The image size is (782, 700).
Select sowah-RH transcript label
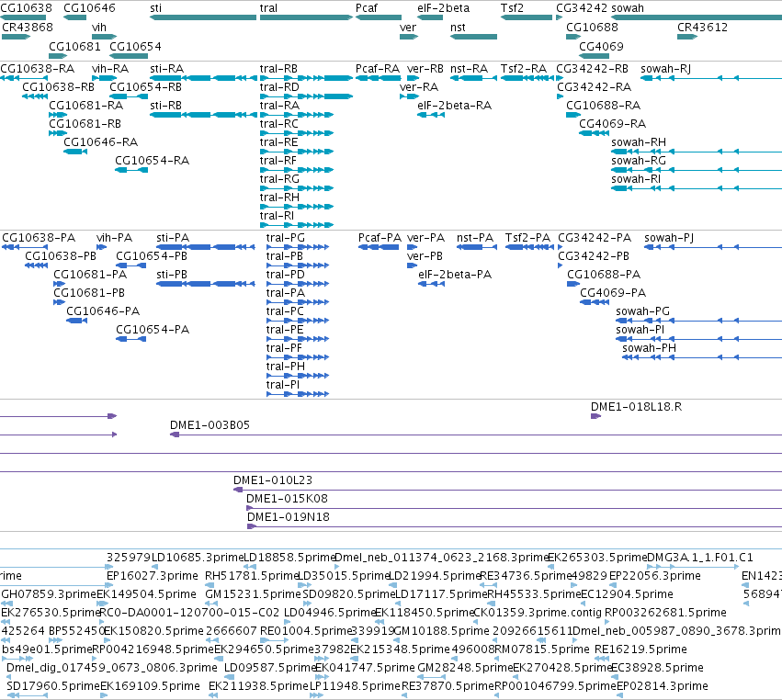click(639, 142)
